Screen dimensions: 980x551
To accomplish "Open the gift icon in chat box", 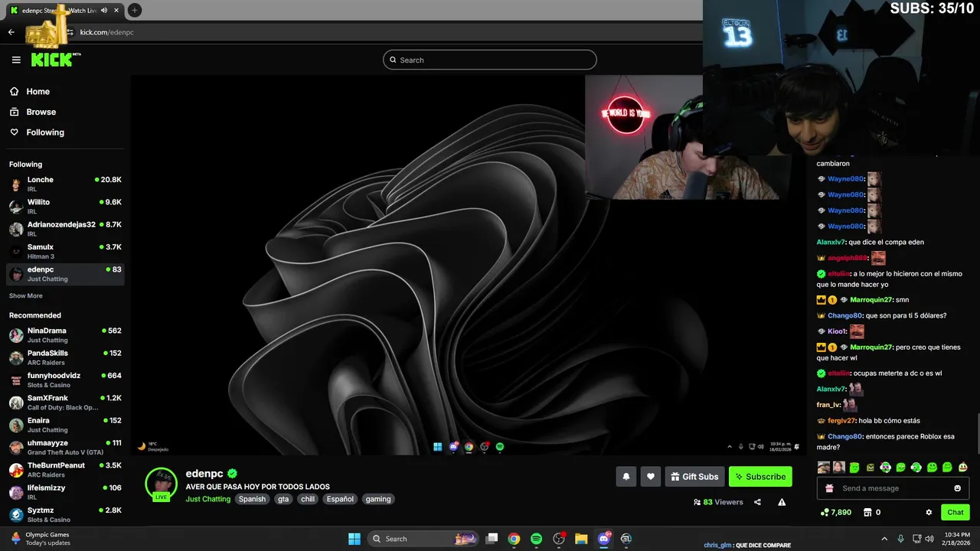I will tap(829, 488).
